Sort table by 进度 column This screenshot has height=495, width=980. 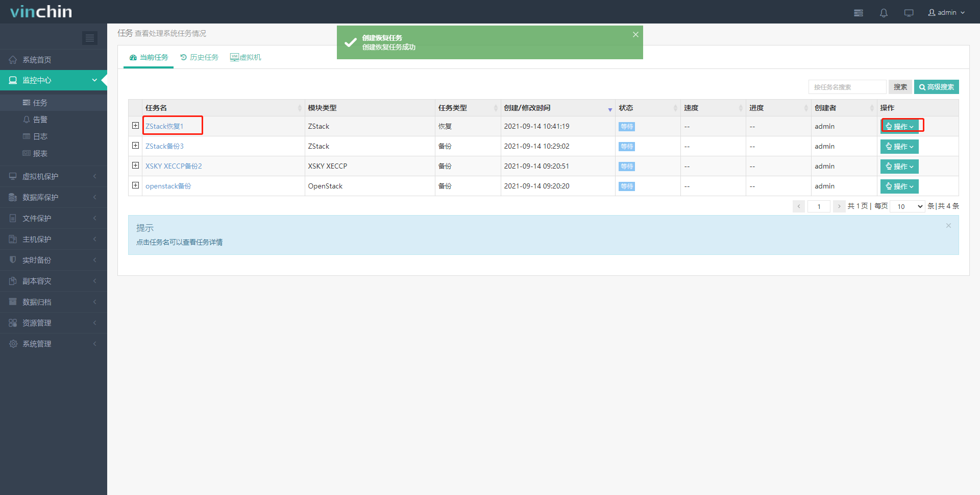click(778, 108)
